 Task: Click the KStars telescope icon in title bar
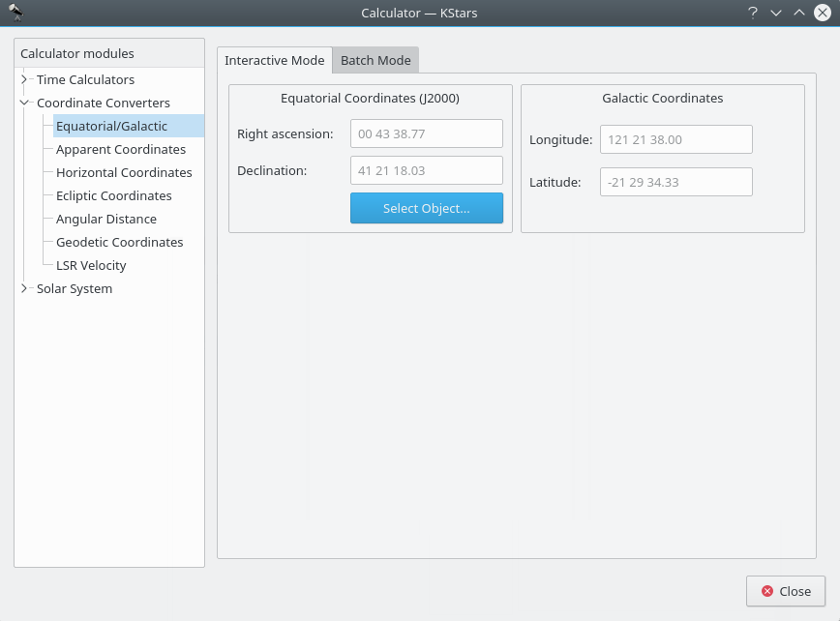(15, 13)
